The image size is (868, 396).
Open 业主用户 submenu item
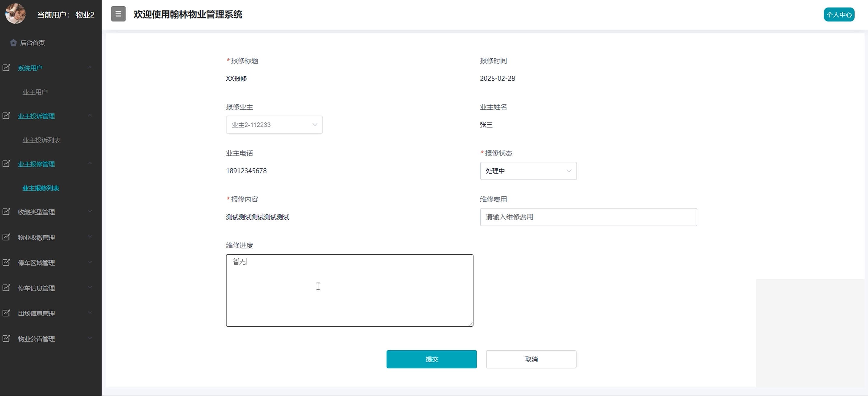35,92
